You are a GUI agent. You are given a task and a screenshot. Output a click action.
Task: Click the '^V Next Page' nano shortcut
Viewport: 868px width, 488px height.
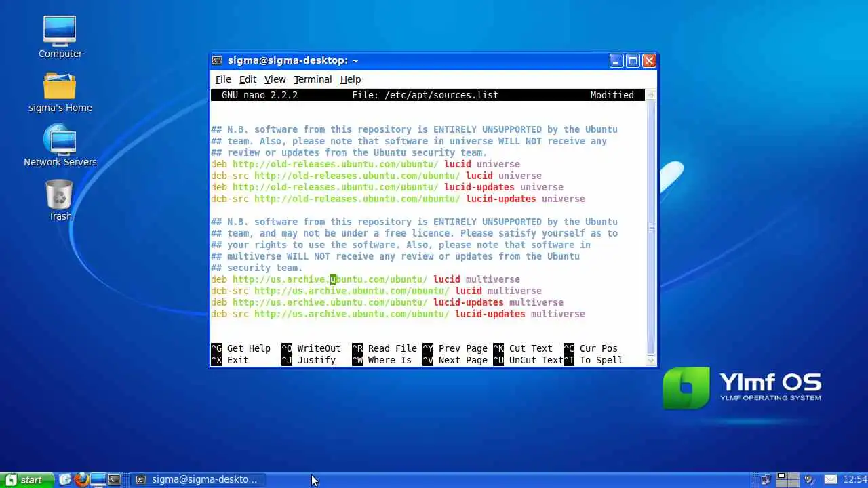pyautogui.click(x=455, y=360)
